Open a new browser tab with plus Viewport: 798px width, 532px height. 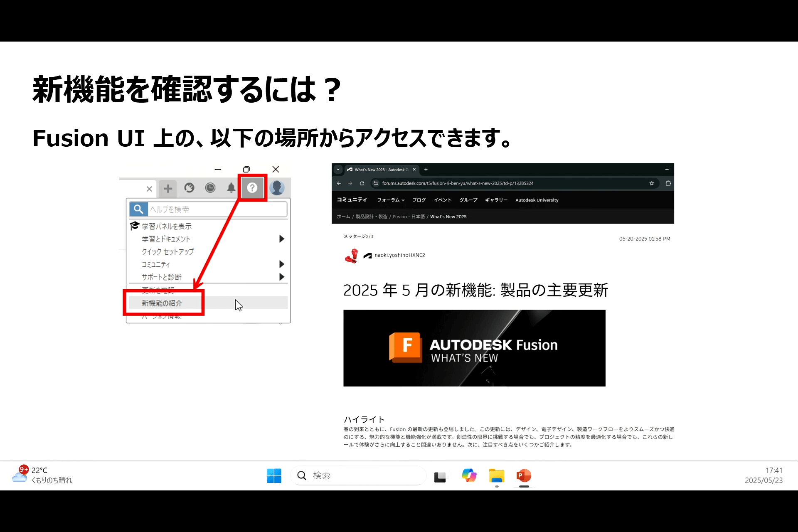pyautogui.click(x=426, y=170)
